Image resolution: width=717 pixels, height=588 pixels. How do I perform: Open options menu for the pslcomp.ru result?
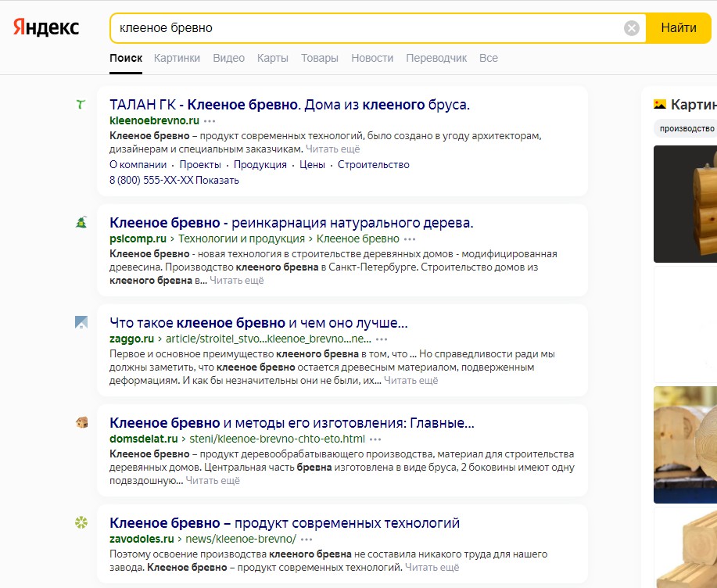[x=410, y=239]
